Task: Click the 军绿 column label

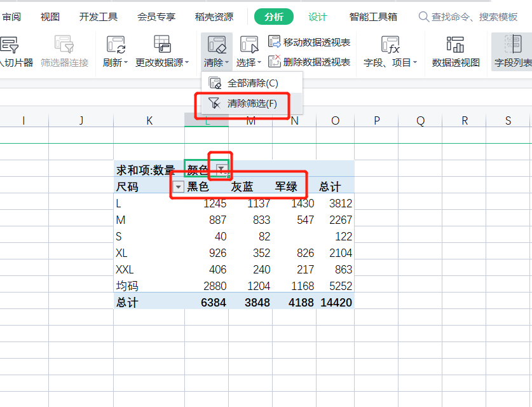Action: (286, 187)
